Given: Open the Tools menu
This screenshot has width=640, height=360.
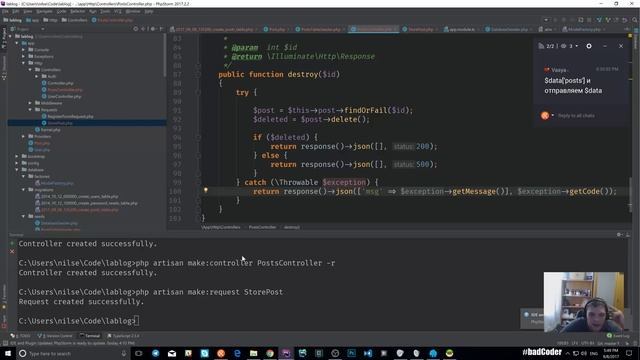Looking at the screenshot, I should [x=105, y=11].
